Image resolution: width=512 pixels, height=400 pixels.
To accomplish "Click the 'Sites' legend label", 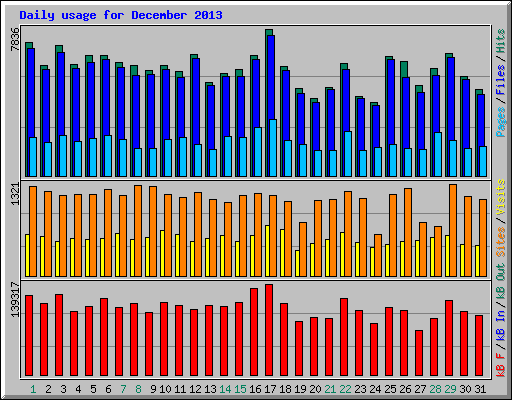I will pyautogui.click(x=501, y=242).
